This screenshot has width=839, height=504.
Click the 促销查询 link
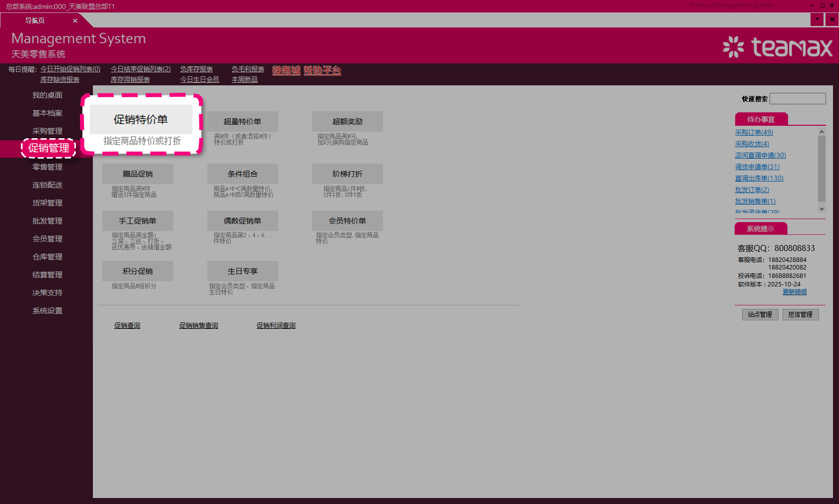(127, 325)
